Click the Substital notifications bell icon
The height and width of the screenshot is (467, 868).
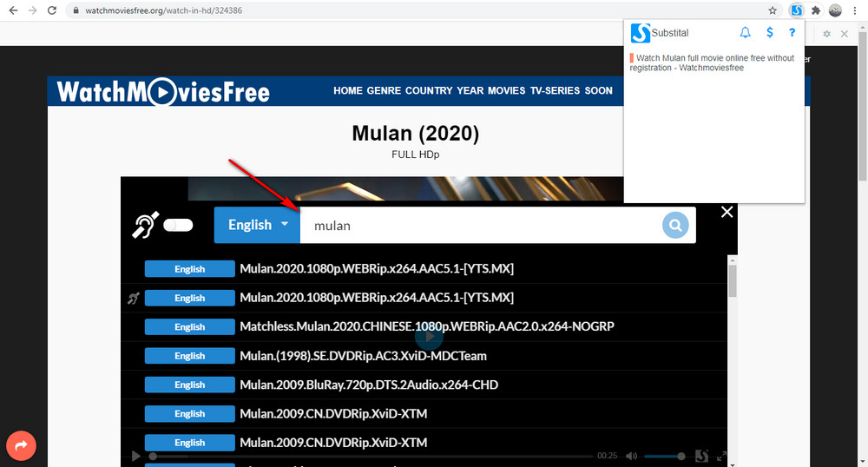pos(745,33)
